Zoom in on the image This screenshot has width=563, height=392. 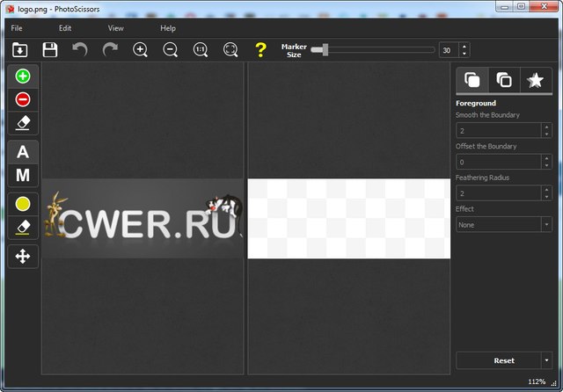click(140, 50)
